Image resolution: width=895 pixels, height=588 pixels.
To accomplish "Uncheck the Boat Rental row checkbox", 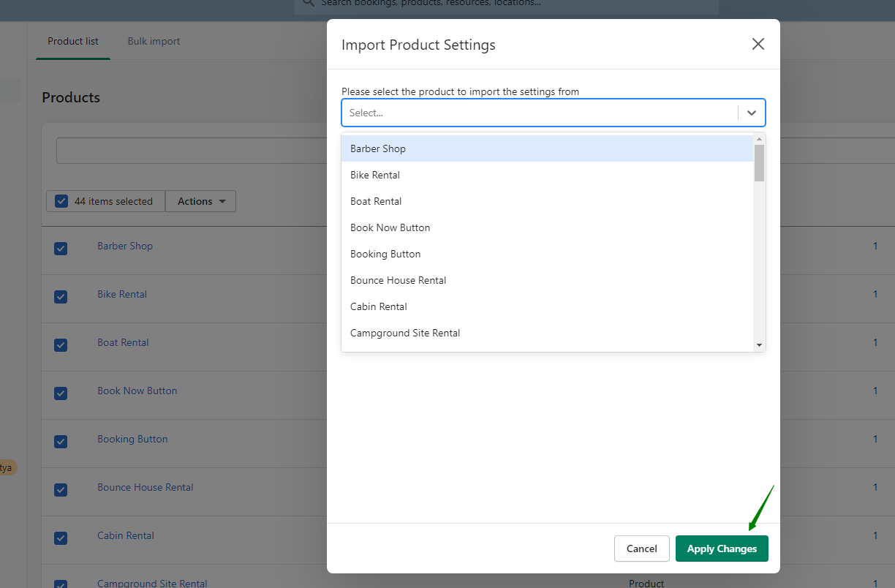I will click(x=61, y=345).
